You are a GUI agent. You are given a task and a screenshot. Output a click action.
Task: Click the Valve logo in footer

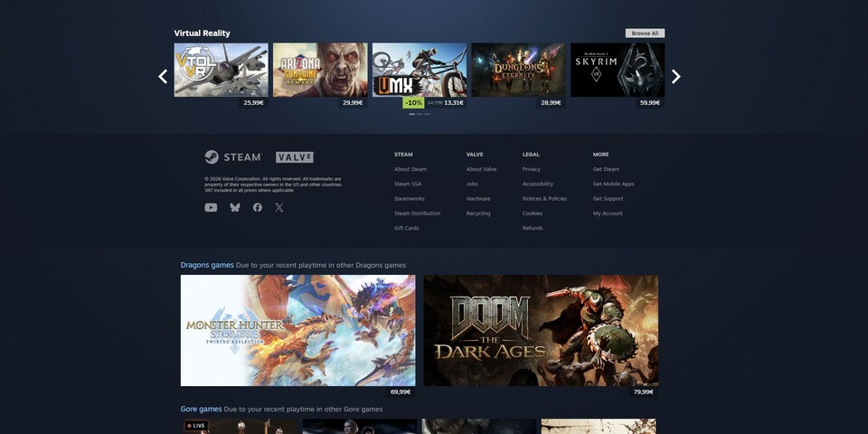click(x=295, y=157)
